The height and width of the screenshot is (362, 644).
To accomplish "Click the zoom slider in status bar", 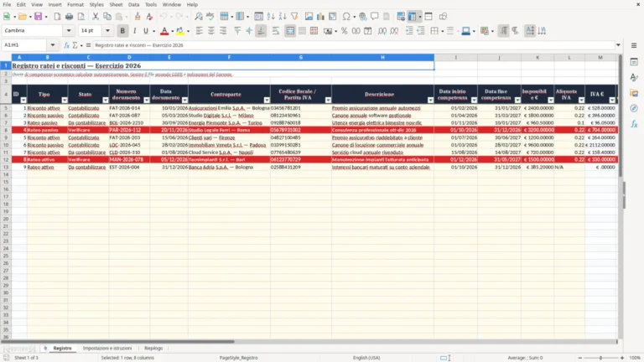I will coord(600,358).
